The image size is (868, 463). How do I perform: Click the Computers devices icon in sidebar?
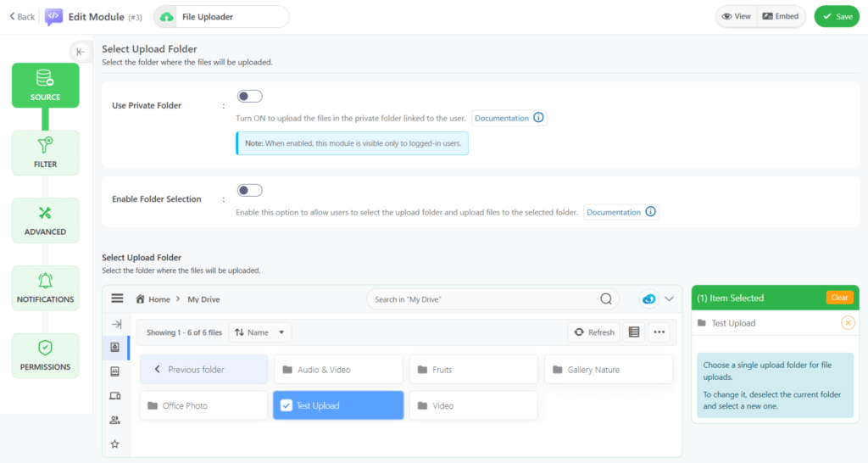click(x=115, y=396)
